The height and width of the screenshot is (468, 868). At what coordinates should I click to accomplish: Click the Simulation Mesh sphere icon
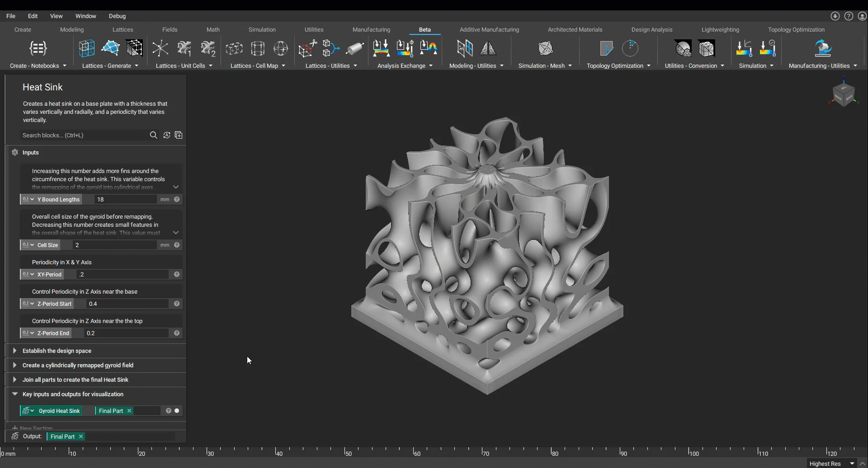pos(545,48)
